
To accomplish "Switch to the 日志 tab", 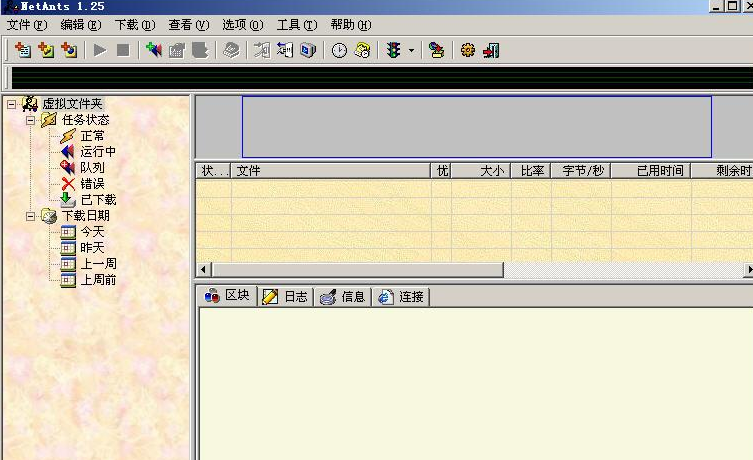I will click(x=286, y=297).
